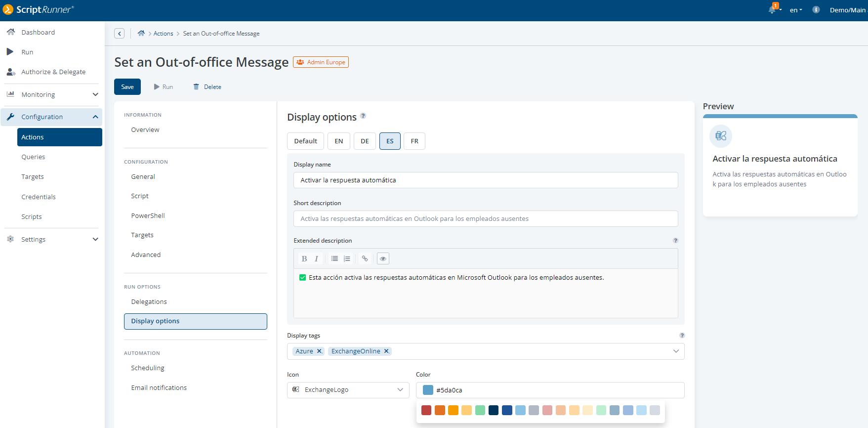Open the Display tags dropdown arrow

(676, 351)
